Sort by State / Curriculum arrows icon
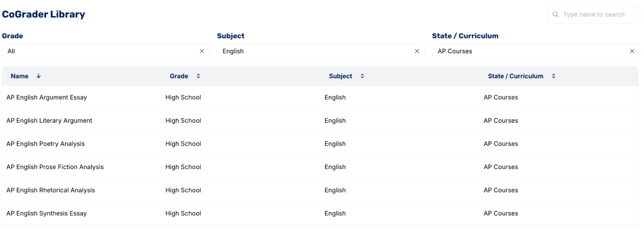This screenshot has width=644, height=239. coord(553,76)
